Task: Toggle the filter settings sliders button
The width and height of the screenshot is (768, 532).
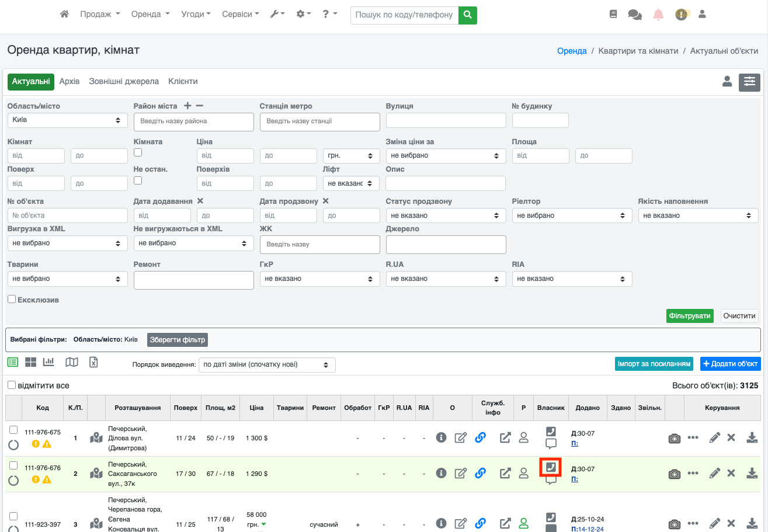Action: [x=749, y=82]
